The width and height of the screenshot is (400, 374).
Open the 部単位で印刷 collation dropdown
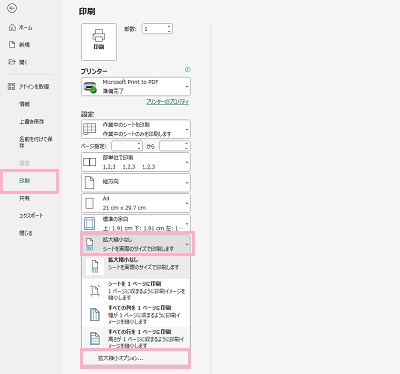(x=136, y=162)
